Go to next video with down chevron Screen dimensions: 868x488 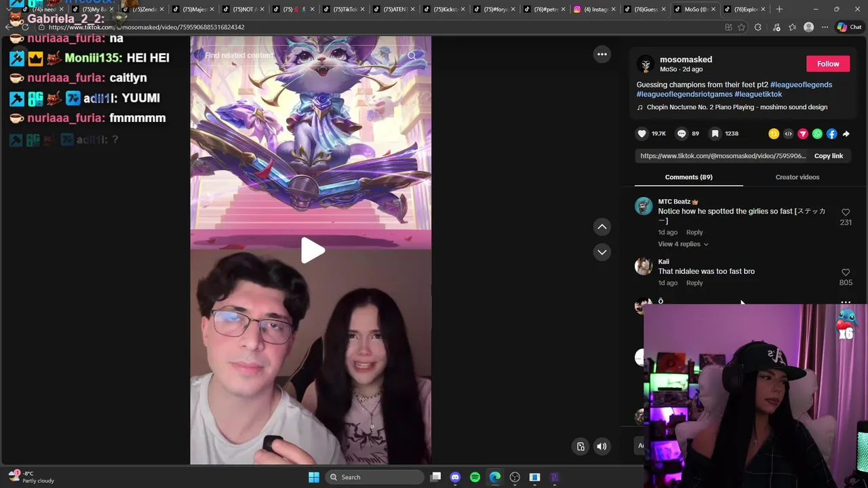pos(601,252)
